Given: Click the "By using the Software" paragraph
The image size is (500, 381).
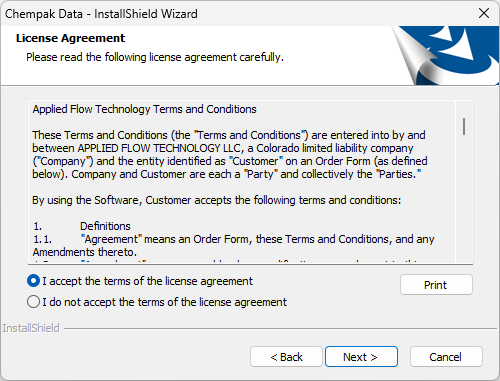Looking at the screenshot, I should click(x=216, y=200).
